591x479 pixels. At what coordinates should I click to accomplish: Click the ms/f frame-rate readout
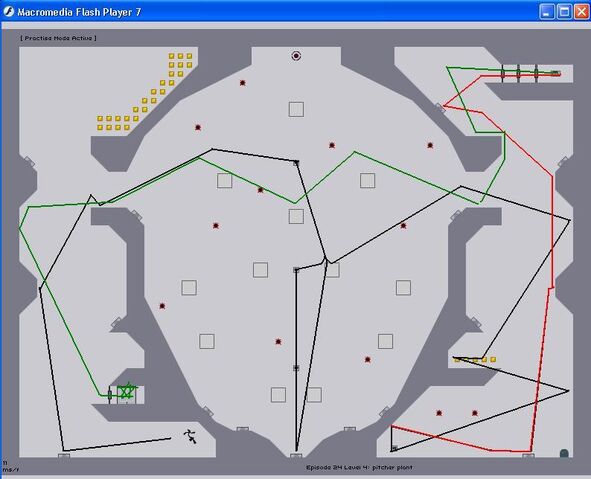click(10, 470)
